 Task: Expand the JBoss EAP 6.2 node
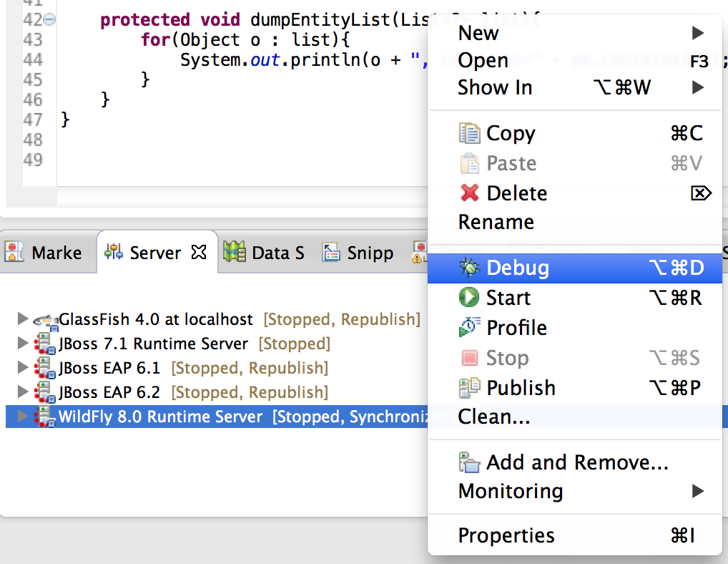[x=22, y=392]
